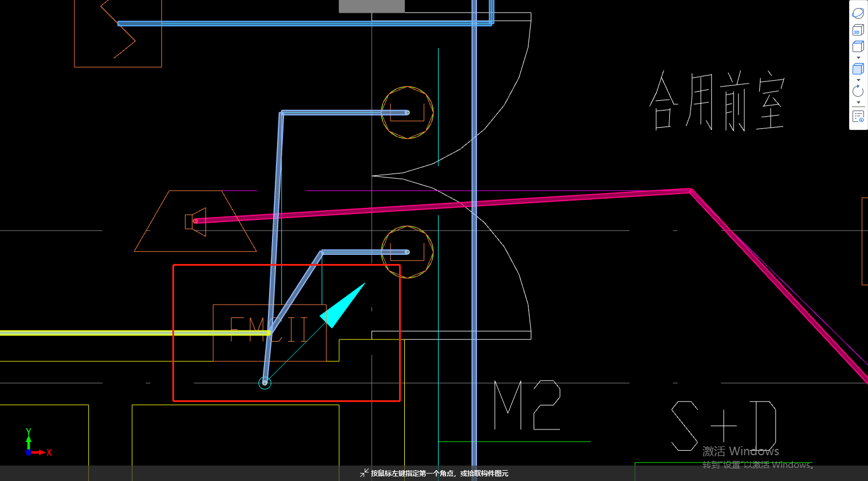Click the rotate view circular arrow icon
This screenshot has width=868, height=481.
click(x=858, y=91)
